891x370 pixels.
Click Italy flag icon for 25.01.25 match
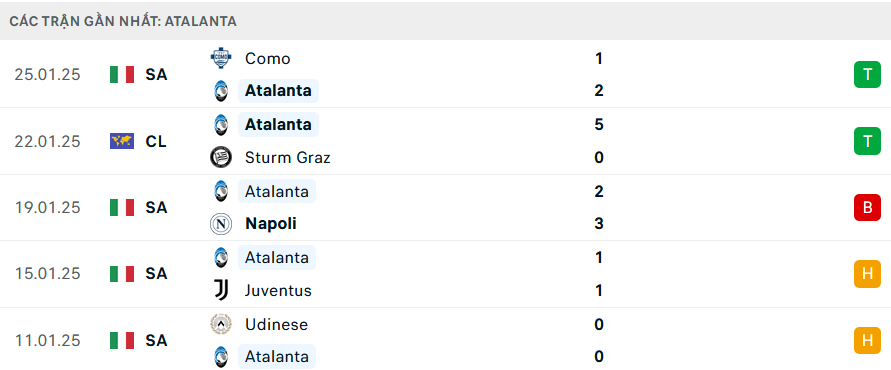[x=122, y=74]
